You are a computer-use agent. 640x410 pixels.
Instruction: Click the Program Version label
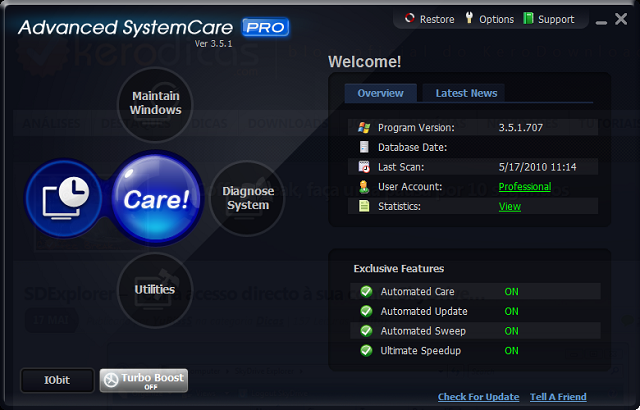(x=416, y=128)
